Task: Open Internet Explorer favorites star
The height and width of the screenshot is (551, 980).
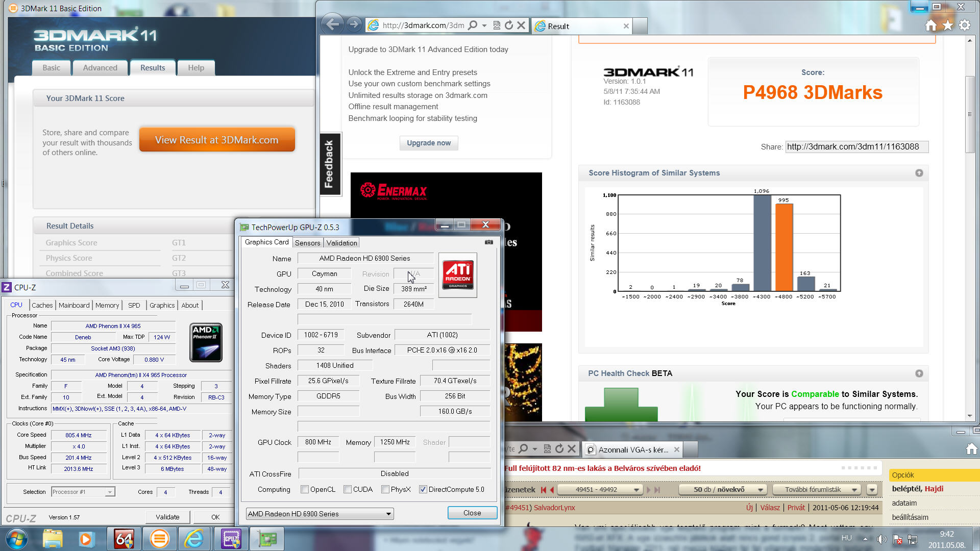Action: coord(948,25)
